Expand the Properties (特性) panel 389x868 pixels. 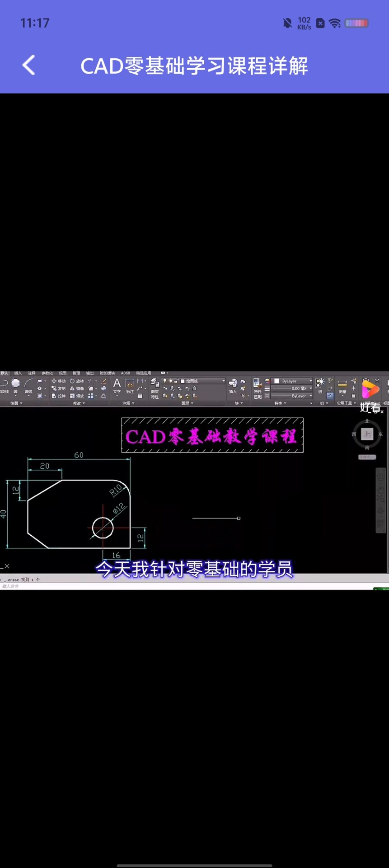(x=281, y=403)
